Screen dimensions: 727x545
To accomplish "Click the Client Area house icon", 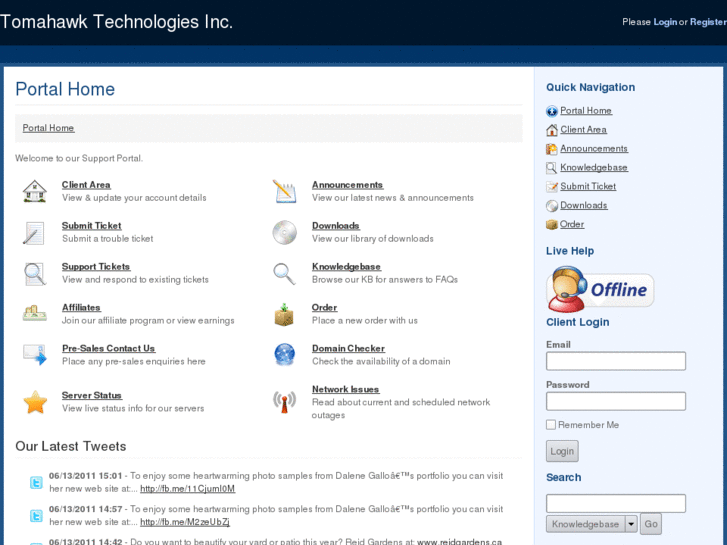I will 35,191.
